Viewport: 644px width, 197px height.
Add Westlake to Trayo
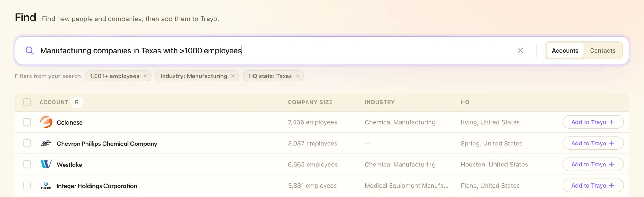tap(593, 164)
